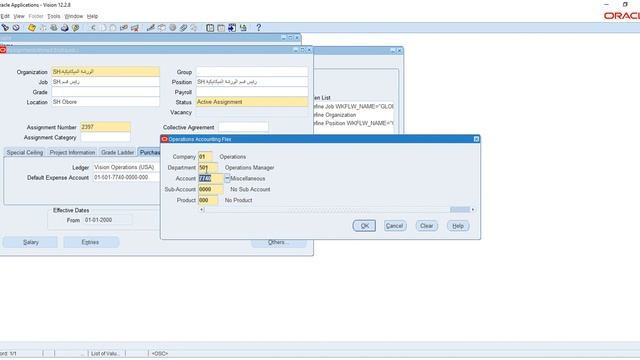Click the empty Group field
This screenshot has width=640, height=360.
252,72
